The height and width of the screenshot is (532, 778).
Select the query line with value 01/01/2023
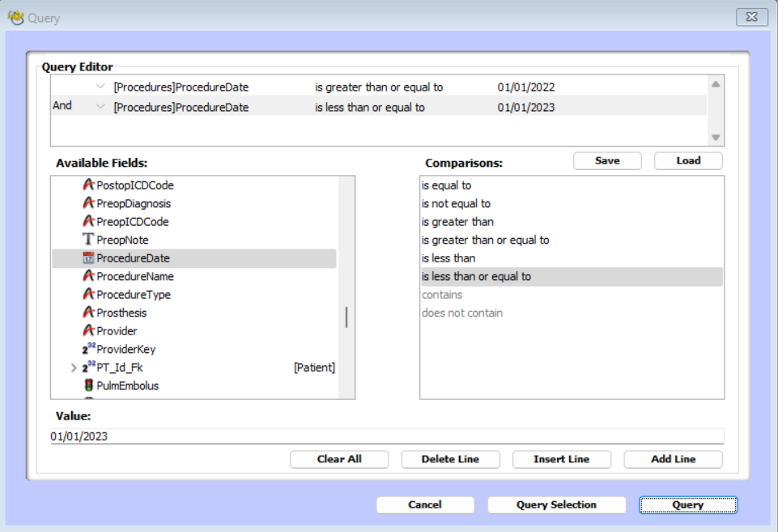(x=379, y=107)
